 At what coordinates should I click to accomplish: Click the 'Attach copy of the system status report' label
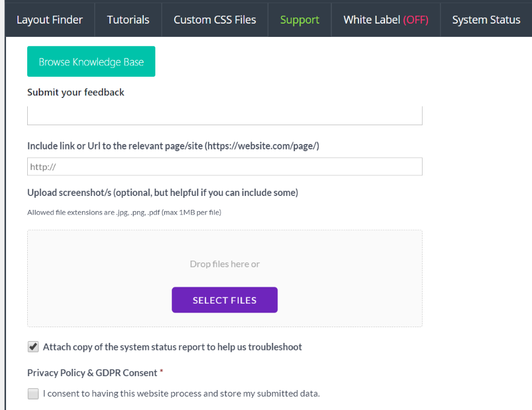point(172,347)
